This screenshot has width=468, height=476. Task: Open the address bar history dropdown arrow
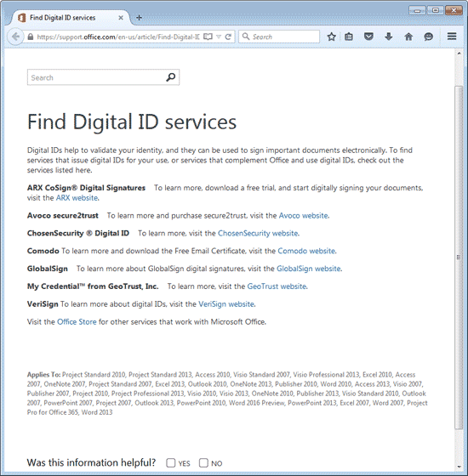219,37
